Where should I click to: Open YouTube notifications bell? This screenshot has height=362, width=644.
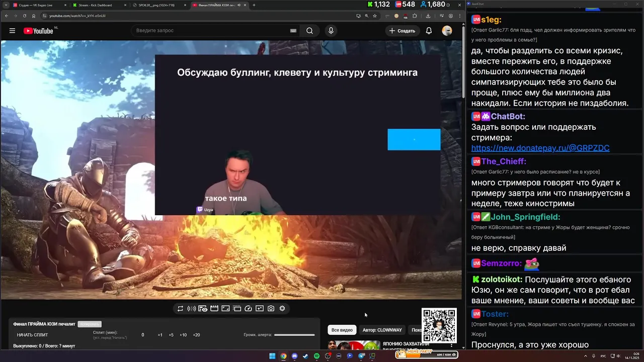coord(429,31)
